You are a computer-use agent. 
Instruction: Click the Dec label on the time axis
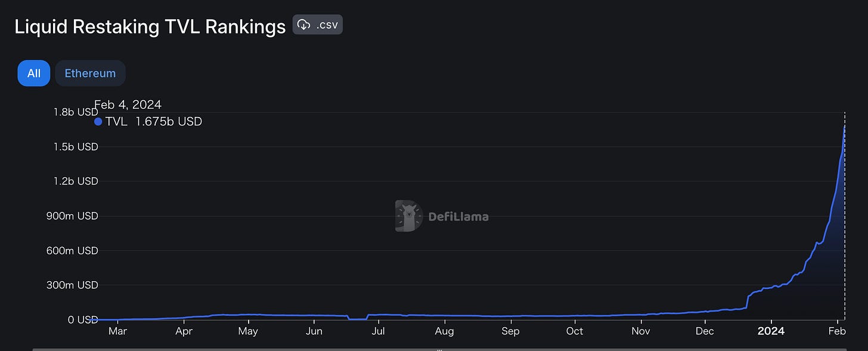click(705, 331)
